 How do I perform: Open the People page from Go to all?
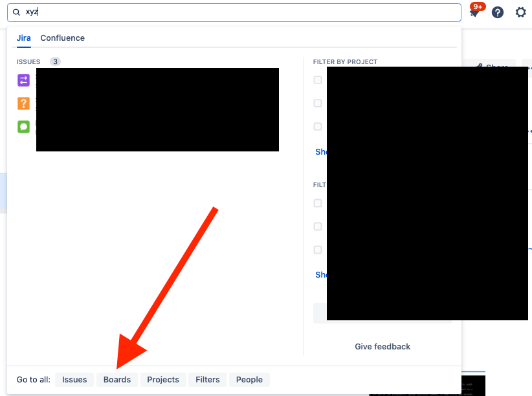pyautogui.click(x=249, y=380)
